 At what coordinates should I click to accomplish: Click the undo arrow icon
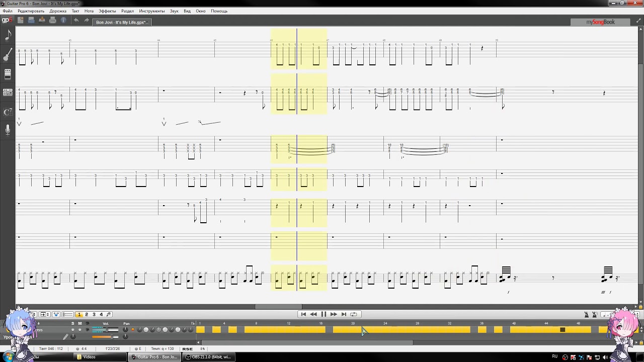[x=76, y=20]
